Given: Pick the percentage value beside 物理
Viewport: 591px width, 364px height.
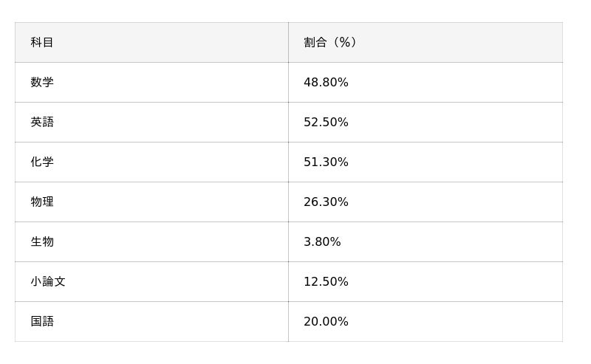Looking at the screenshot, I should 326,202.
